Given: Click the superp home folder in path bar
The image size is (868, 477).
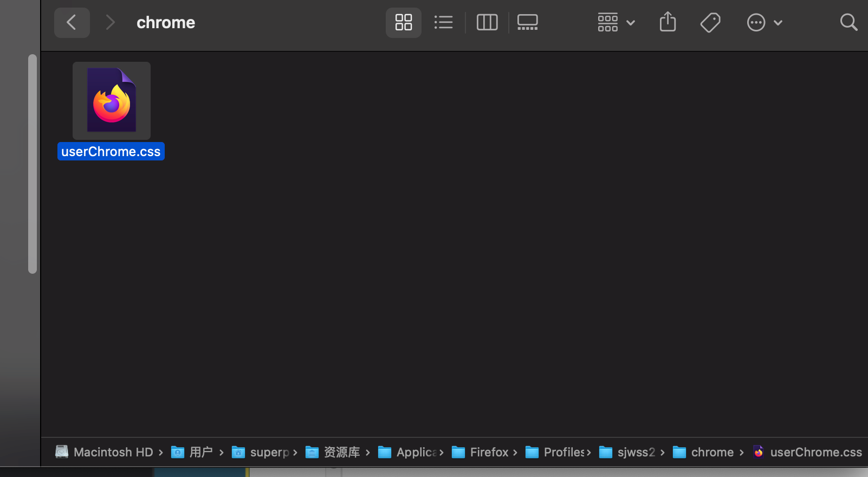Looking at the screenshot, I should pos(261,452).
